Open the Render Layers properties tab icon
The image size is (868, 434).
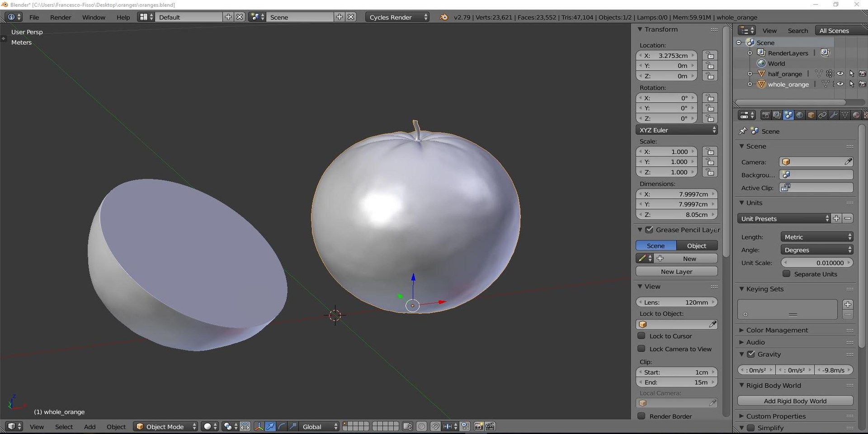pyautogui.click(x=777, y=115)
